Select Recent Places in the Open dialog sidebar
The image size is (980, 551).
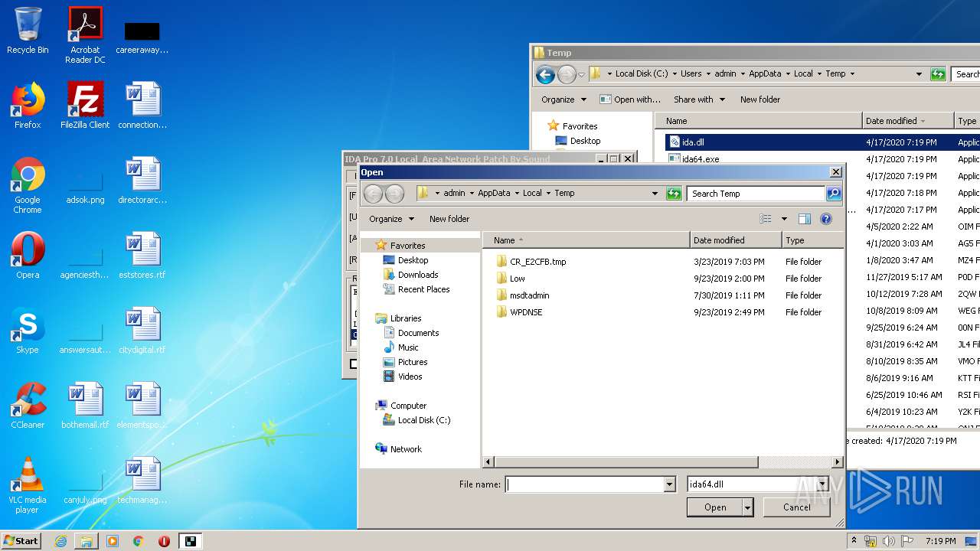point(423,289)
